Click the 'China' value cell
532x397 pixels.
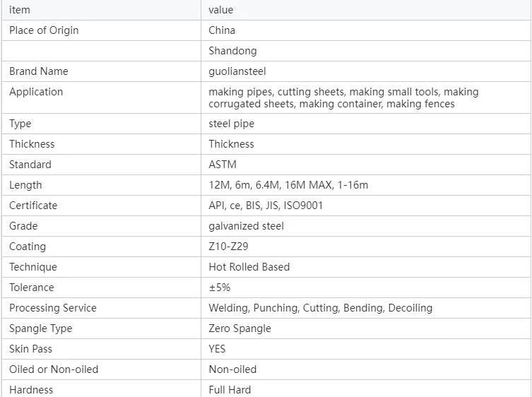click(366, 30)
